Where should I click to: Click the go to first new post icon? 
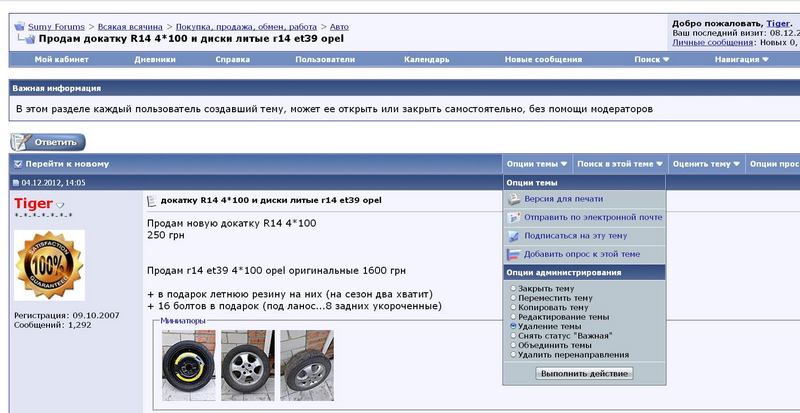pyautogui.click(x=18, y=163)
